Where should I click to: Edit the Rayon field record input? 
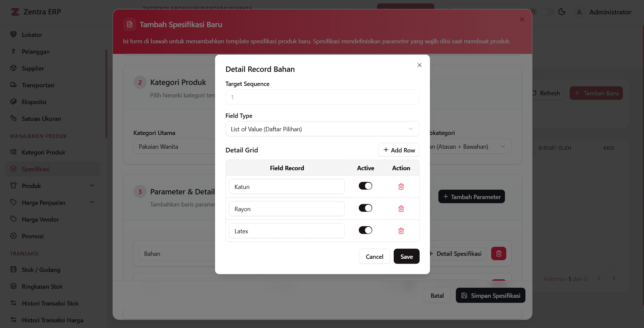pos(287,209)
